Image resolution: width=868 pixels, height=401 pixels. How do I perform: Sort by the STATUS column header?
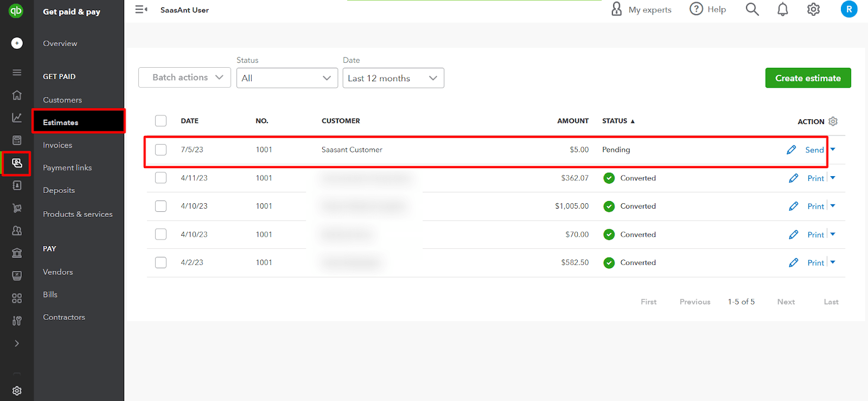[618, 121]
